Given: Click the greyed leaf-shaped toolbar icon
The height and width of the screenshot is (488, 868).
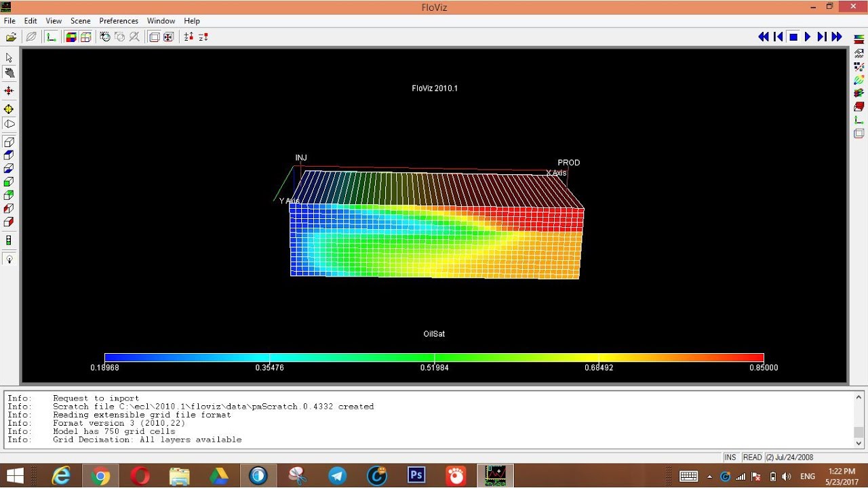Looking at the screenshot, I should 31,37.
